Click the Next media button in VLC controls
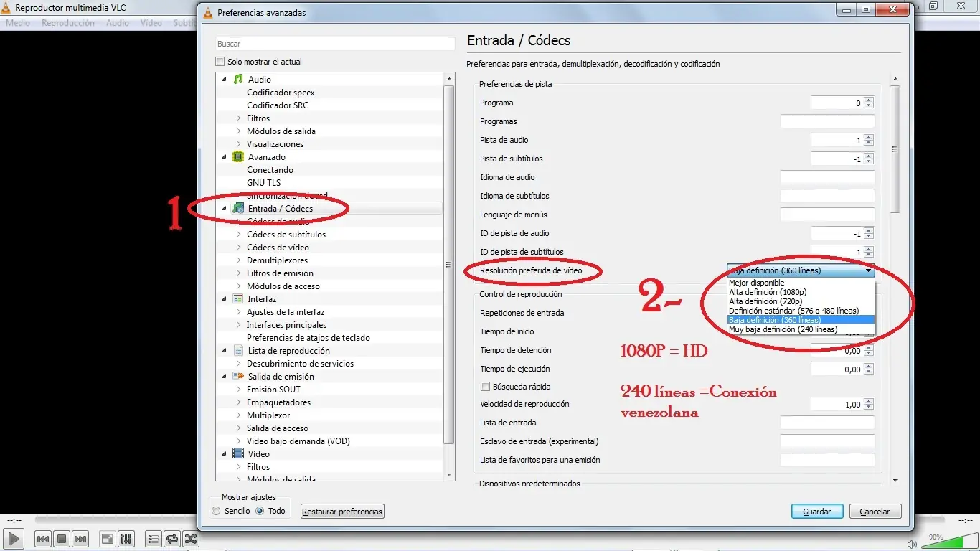Screen dimensions: 980x551 [80, 539]
